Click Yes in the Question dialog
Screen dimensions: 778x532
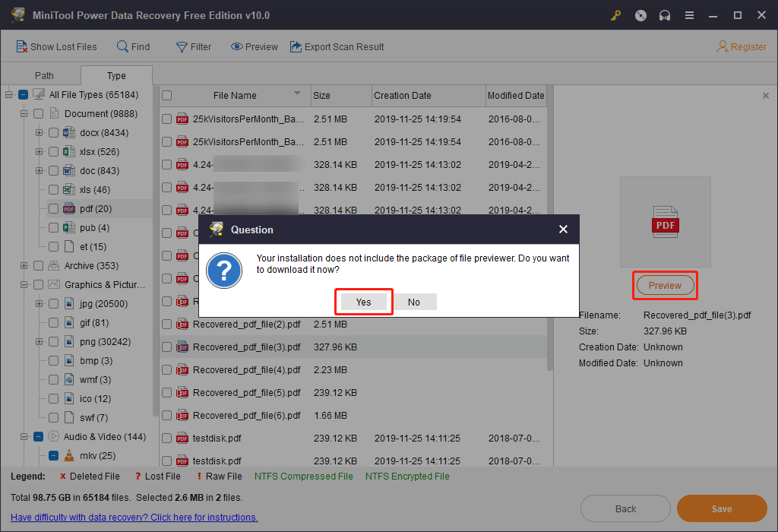(x=364, y=302)
